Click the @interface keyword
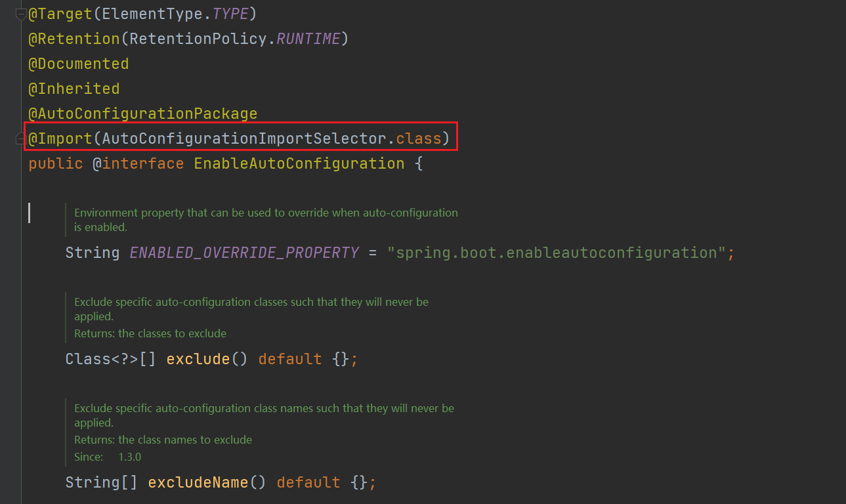Viewport: 846px width, 504px height. point(138,163)
